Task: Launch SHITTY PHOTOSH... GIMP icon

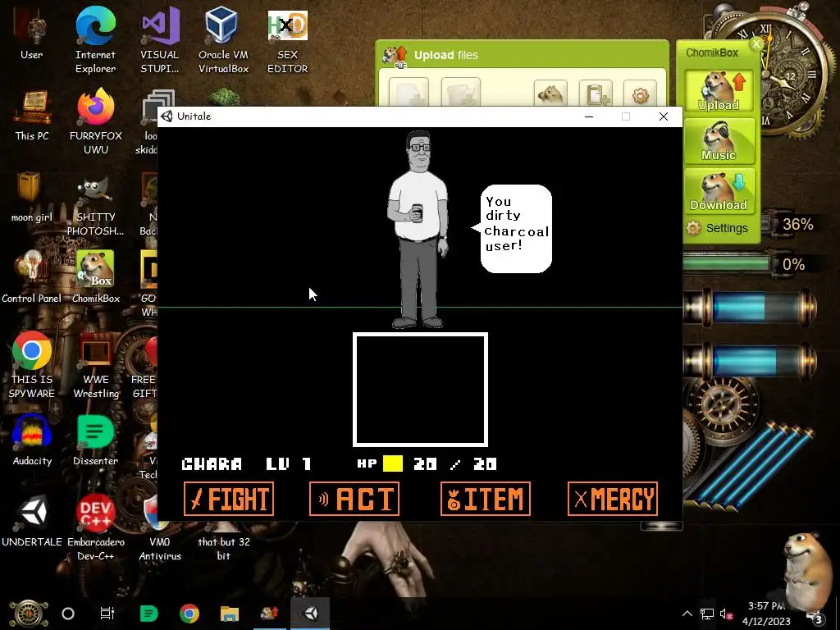Action: coord(95,204)
